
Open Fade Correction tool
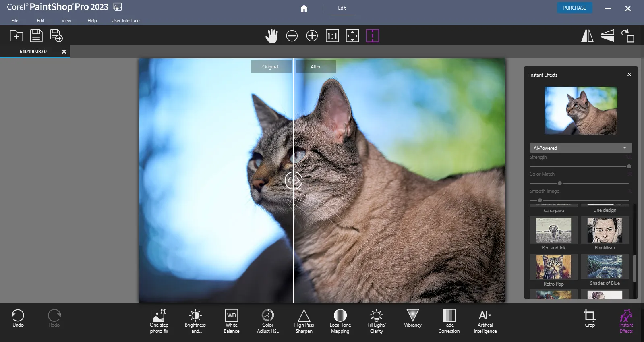[449, 321]
